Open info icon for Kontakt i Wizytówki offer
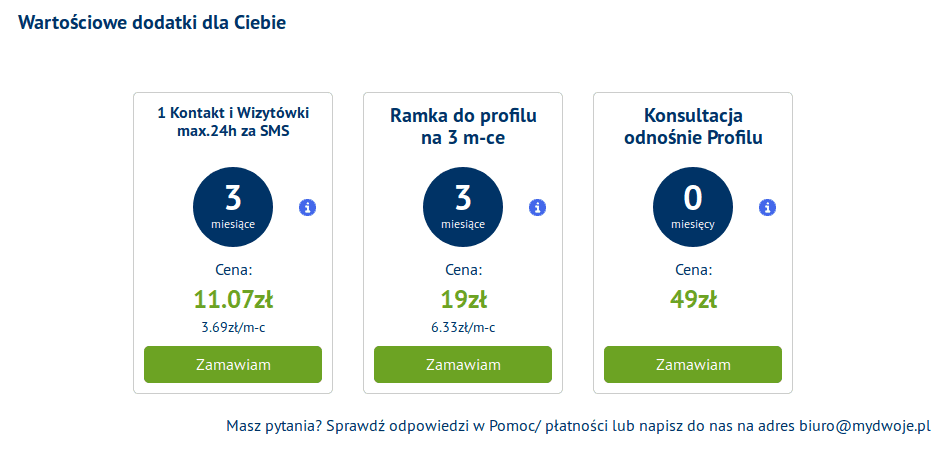 [308, 208]
